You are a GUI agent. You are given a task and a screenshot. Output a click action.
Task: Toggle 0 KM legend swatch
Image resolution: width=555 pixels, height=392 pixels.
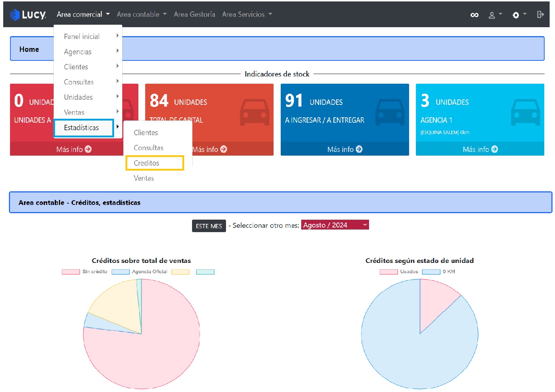431,272
